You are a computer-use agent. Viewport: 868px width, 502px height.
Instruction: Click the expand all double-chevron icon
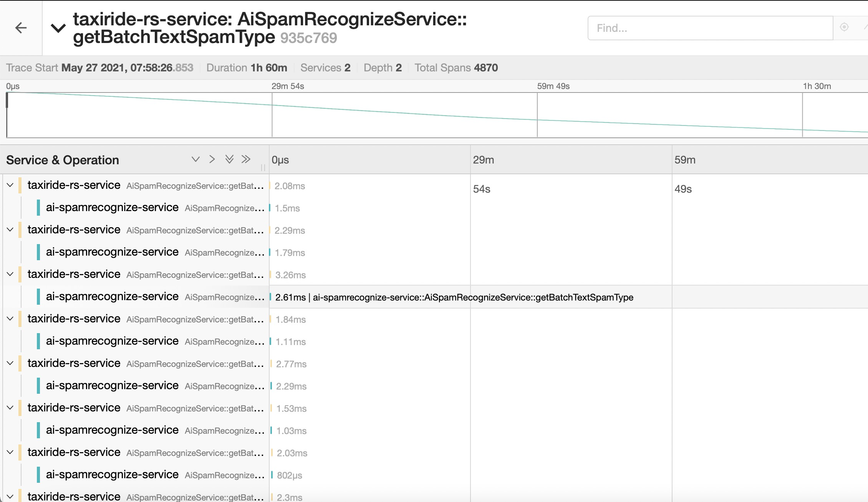click(229, 159)
